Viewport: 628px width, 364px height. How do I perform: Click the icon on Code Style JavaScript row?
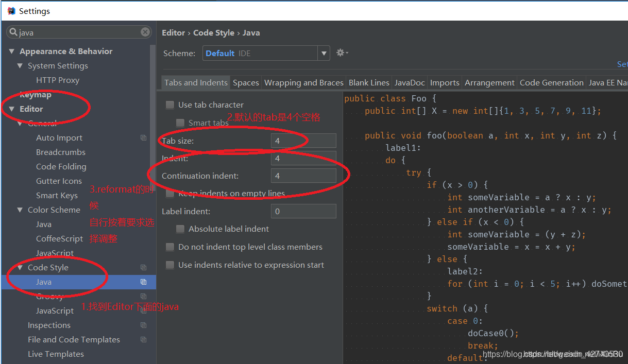tap(143, 311)
